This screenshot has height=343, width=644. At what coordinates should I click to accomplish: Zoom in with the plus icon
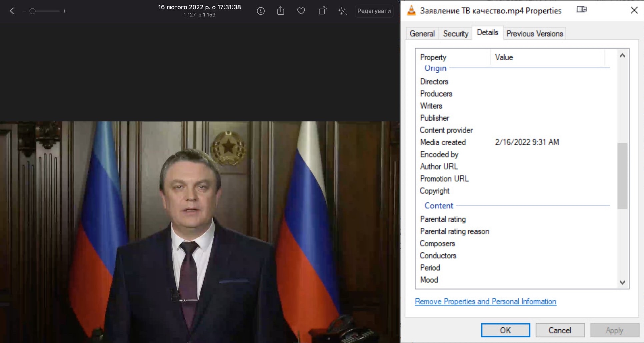point(64,11)
